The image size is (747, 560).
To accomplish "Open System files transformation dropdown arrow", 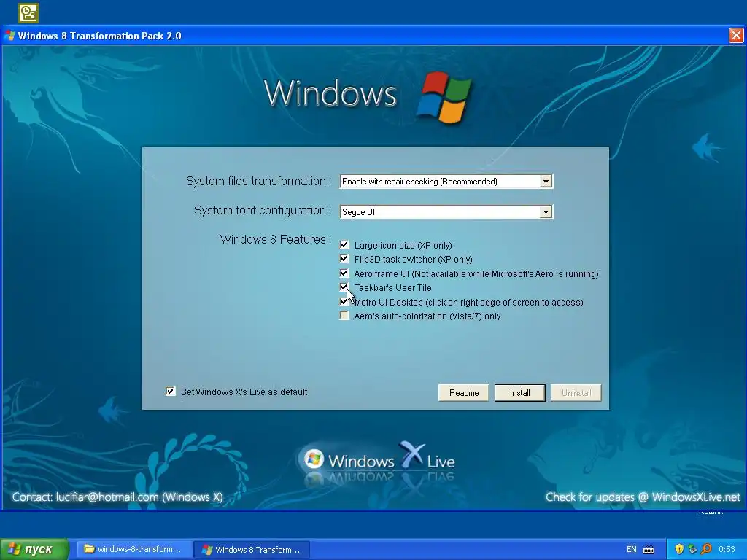I will pos(546,182).
